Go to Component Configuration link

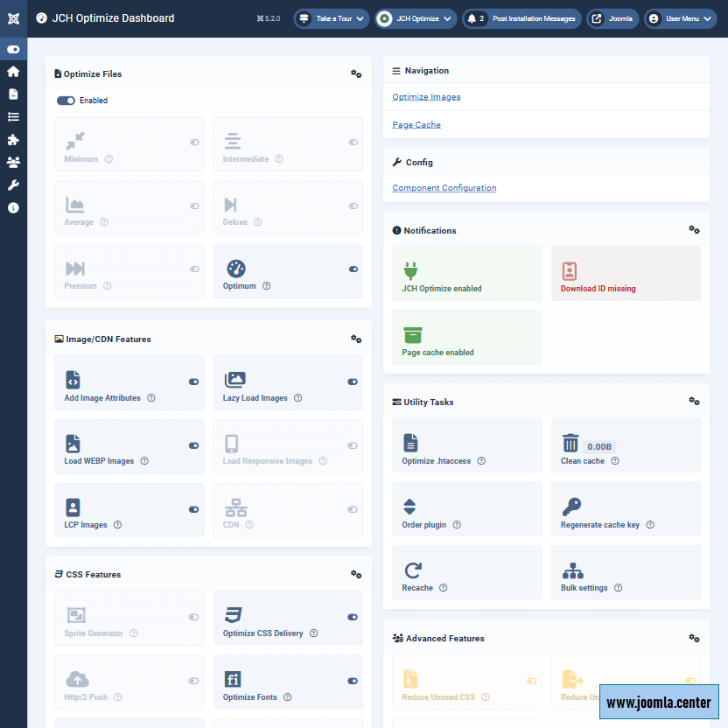point(444,188)
